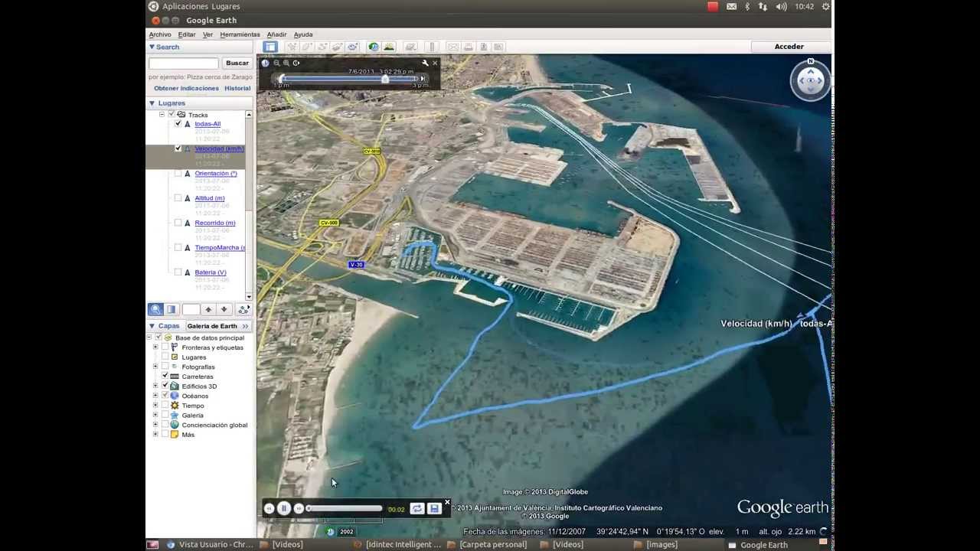Toggle the historical imagery clock icon

click(x=374, y=47)
